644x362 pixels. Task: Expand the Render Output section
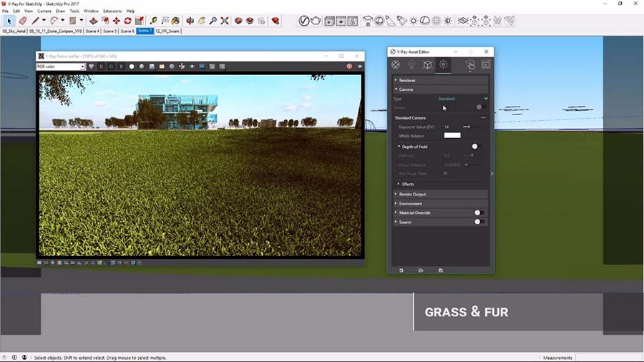pos(412,195)
